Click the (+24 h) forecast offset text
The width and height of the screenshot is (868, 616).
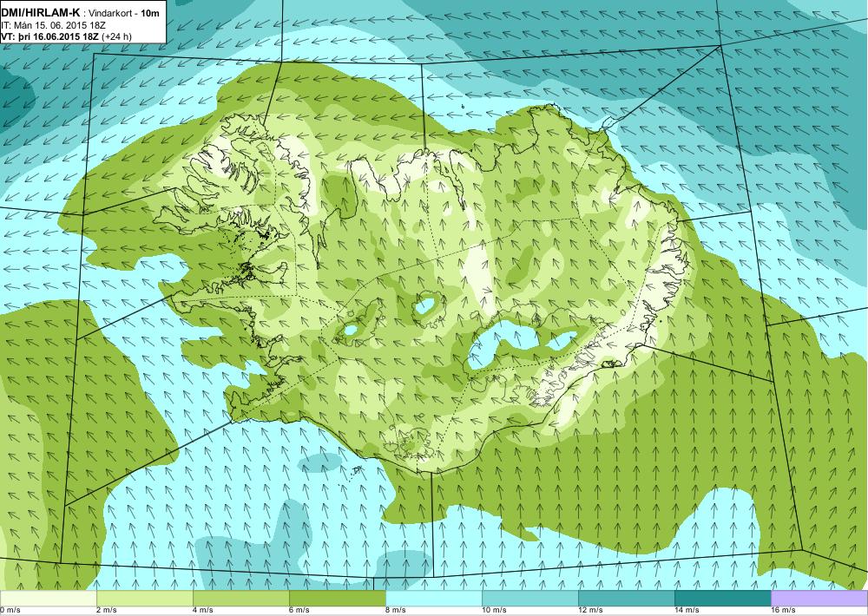click(117, 36)
